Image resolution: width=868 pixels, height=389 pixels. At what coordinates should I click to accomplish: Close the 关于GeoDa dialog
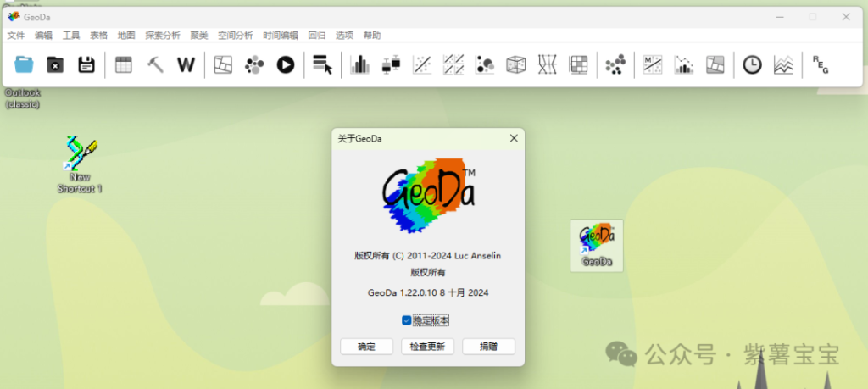(513, 138)
